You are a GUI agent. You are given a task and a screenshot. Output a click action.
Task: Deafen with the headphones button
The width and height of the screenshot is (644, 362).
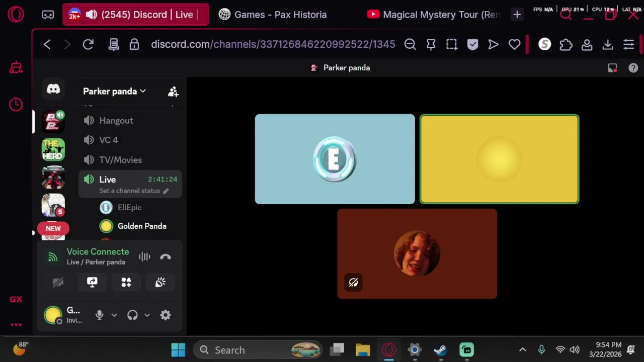tap(132, 315)
